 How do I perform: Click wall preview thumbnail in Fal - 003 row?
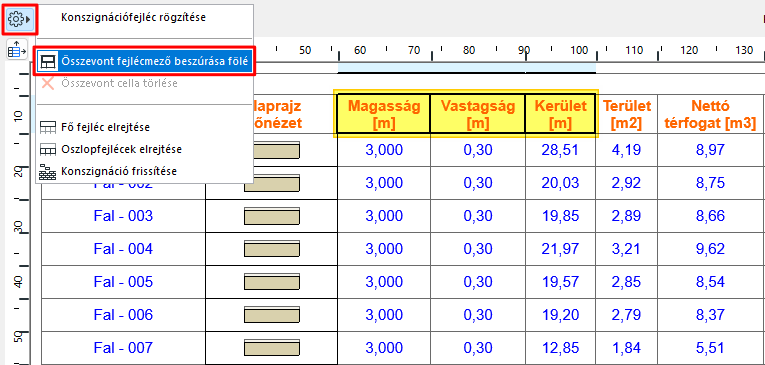pos(272,216)
